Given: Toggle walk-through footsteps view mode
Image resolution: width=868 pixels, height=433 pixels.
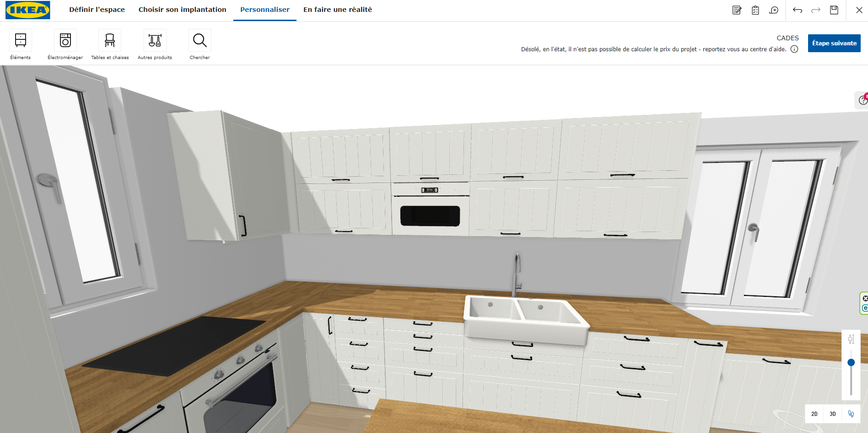Looking at the screenshot, I should click(851, 414).
